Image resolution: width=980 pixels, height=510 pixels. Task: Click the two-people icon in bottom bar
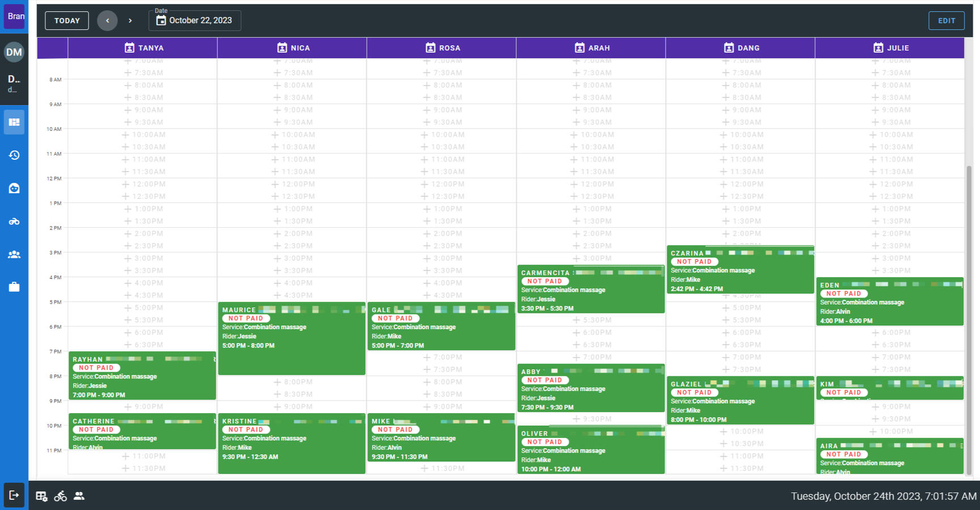[x=79, y=496]
